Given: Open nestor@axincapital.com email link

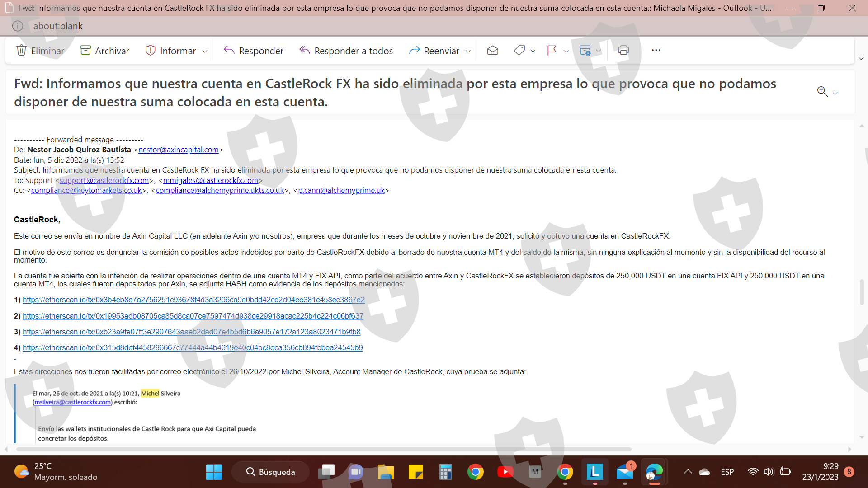Looking at the screenshot, I should tap(178, 150).
